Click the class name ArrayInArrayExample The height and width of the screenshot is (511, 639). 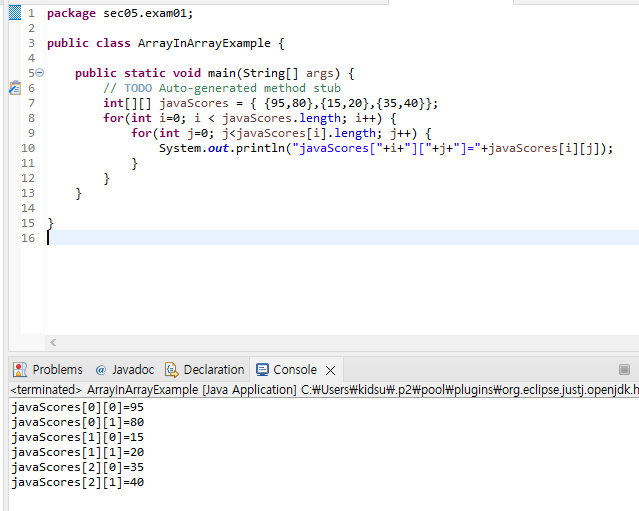[x=204, y=43]
